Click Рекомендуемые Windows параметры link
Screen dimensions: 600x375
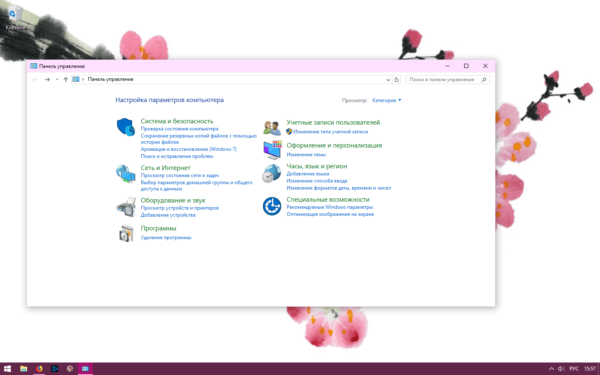329,207
